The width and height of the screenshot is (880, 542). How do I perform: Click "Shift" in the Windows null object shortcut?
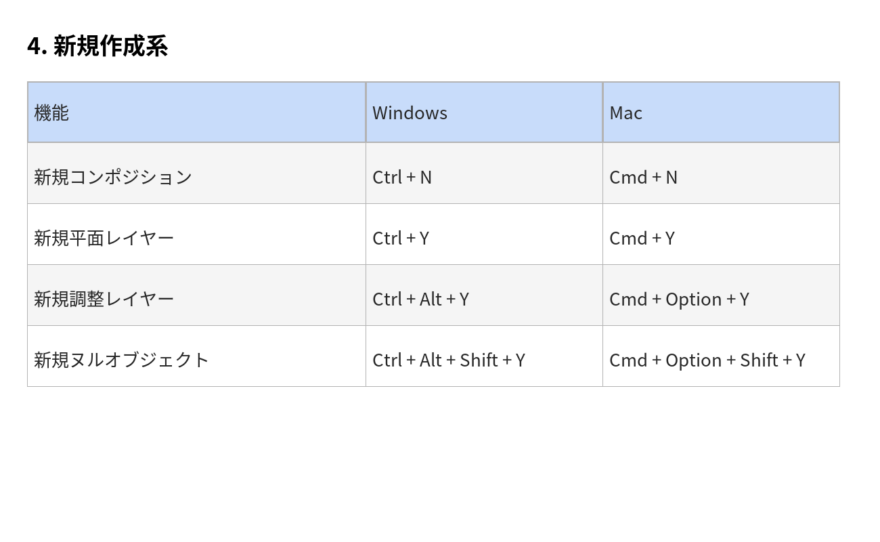[479, 360]
